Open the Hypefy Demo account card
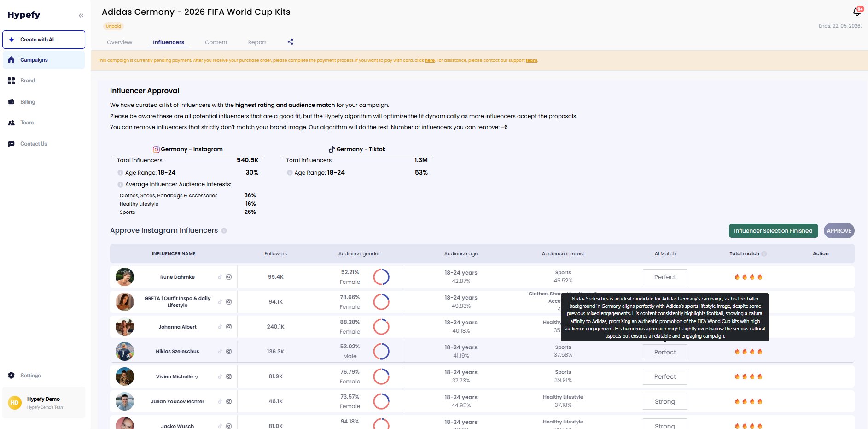Viewport: 868px width, 429px height. click(x=44, y=402)
